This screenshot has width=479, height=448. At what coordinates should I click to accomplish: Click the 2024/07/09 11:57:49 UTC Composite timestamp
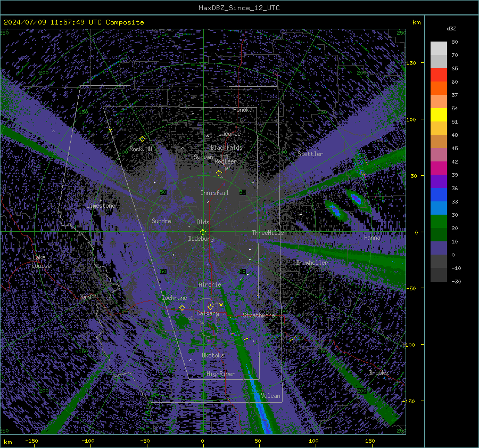[74, 22]
